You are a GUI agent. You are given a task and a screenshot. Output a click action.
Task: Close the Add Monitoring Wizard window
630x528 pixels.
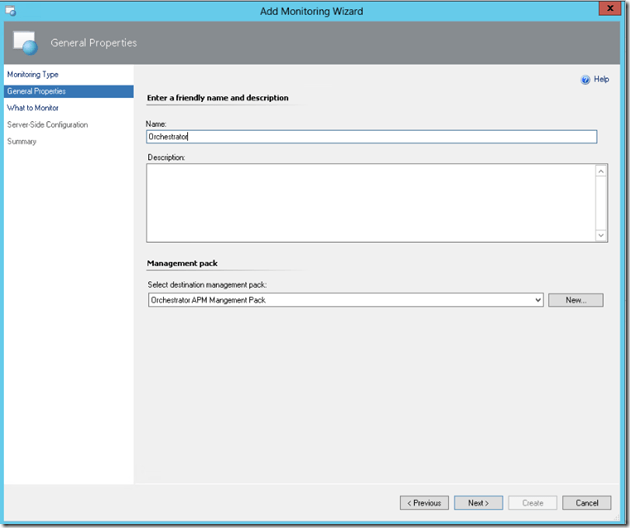click(606, 8)
